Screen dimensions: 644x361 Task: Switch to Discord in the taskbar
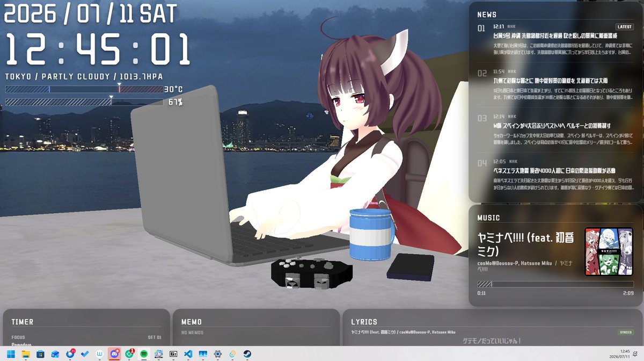point(114,354)
